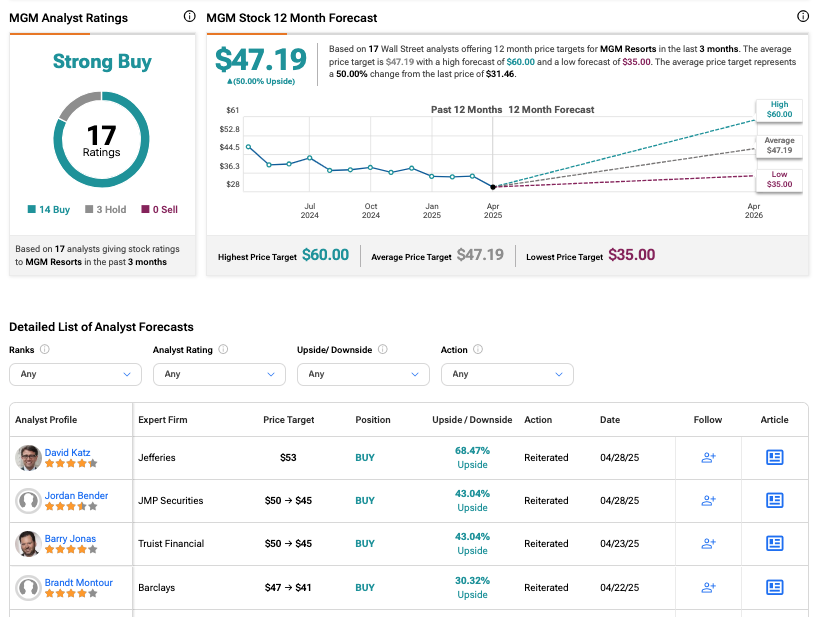Open Jordan Bender's JMP Securities article

coord(775,500)
